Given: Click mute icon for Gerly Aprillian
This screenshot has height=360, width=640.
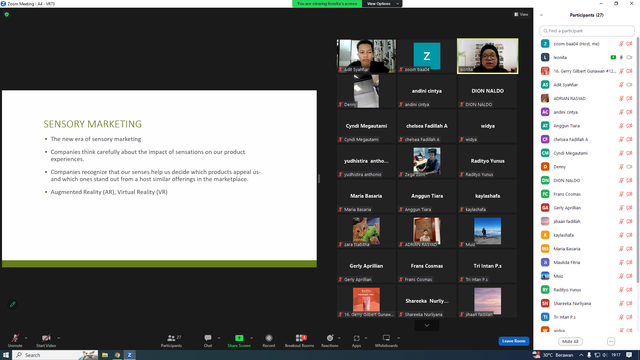Looking at the screenshot, I should click(x=621, y=208).
